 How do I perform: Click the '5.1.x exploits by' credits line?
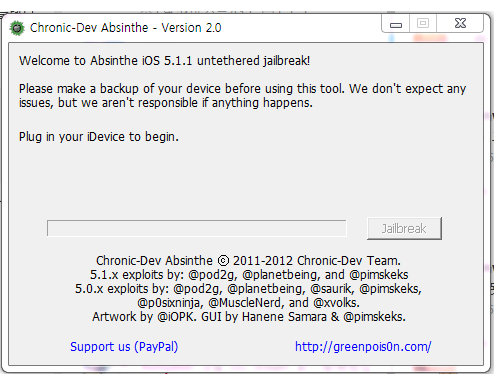coord(249,275)
